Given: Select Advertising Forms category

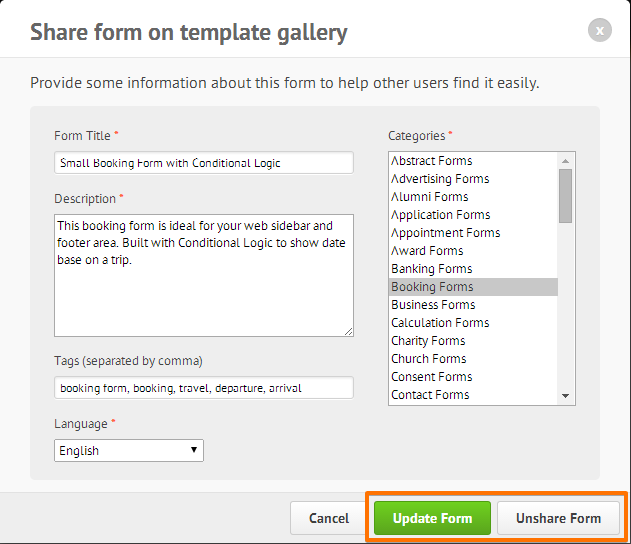Looking at the screenshot, I should [440, 179].
